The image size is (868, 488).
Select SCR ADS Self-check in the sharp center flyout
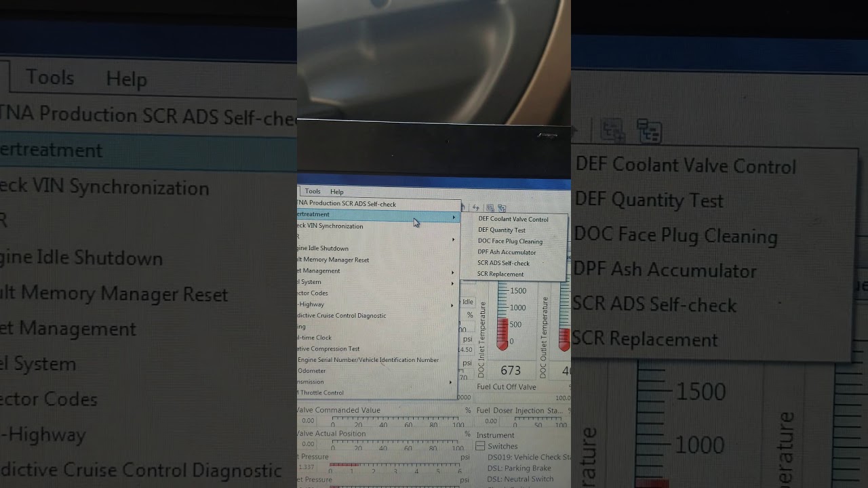[x=503, y=263]
